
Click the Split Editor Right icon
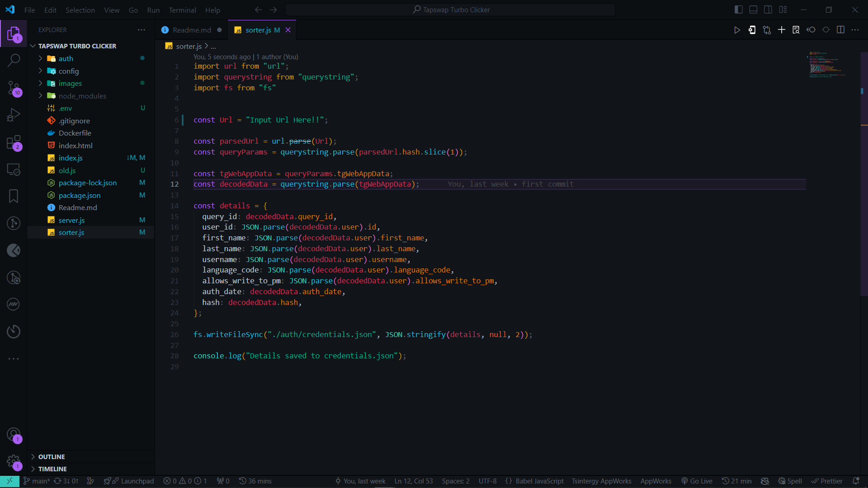(840, 30)
